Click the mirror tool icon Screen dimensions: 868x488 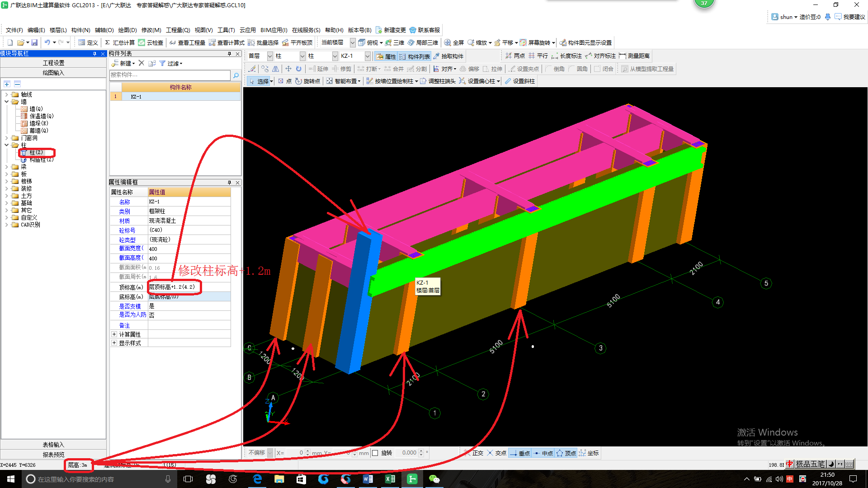tap(275, 69)
